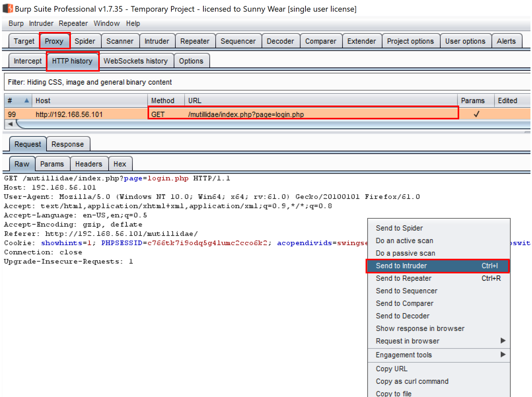
Task: Expand the Engagement tools submenu
Action: (502, 355)
